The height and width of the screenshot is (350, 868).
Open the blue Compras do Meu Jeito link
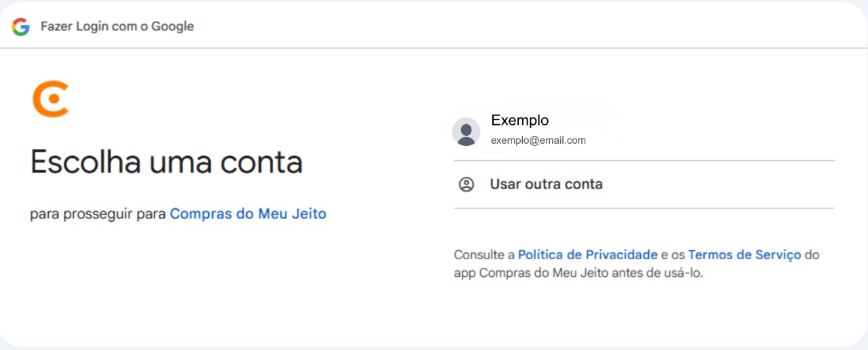point(248,214)
